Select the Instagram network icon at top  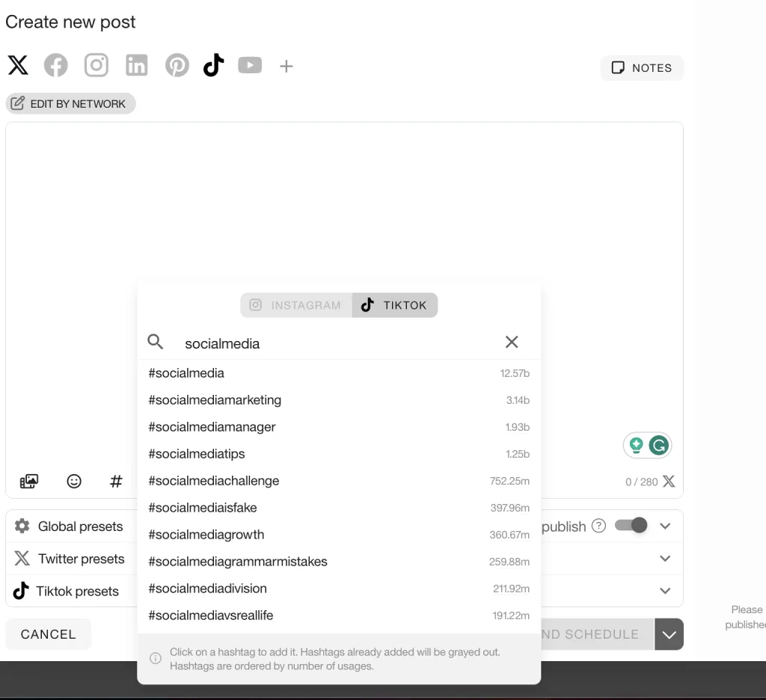click(x=96, y=65)
